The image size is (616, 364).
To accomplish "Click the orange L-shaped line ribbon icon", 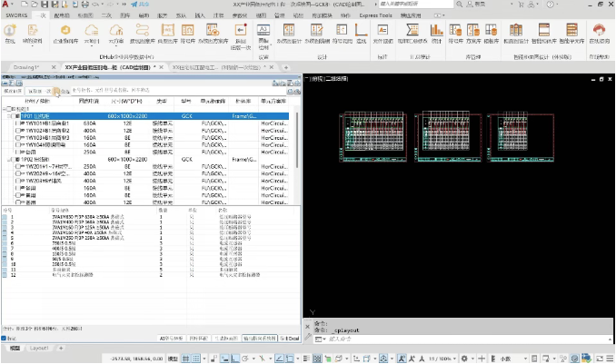I will point(361,30).
